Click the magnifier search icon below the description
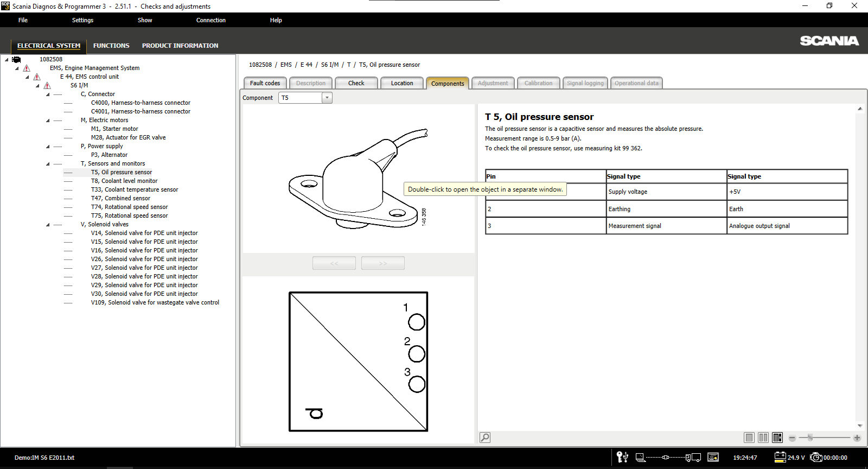The height and width of the screenshot is (469, 868). 485,438
